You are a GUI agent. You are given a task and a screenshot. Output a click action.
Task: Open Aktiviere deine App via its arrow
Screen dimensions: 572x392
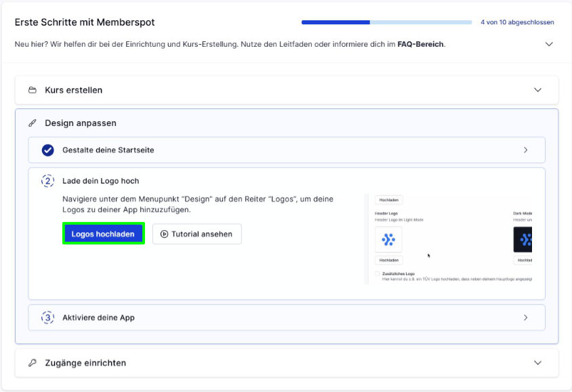coord(526,318)
